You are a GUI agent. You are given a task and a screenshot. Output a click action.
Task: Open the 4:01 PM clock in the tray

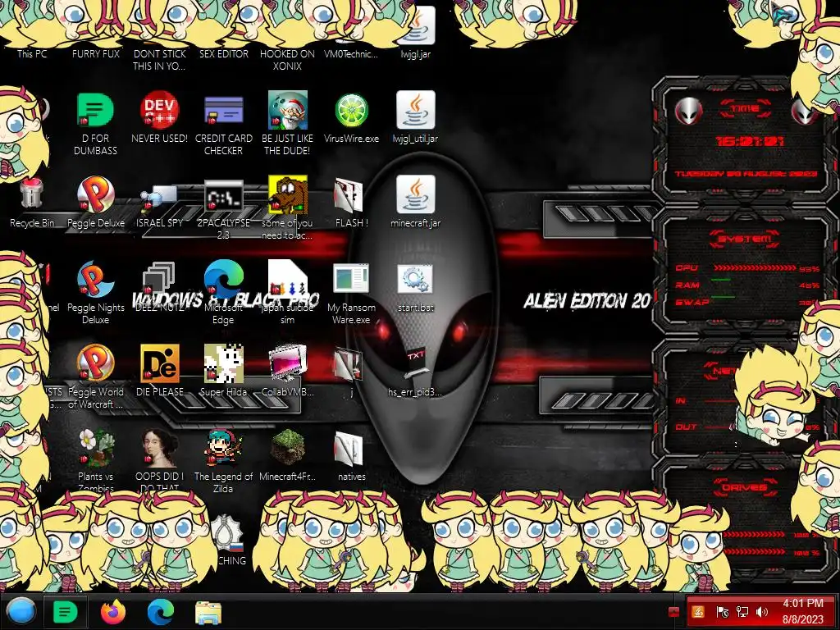(x=802, y=610)
